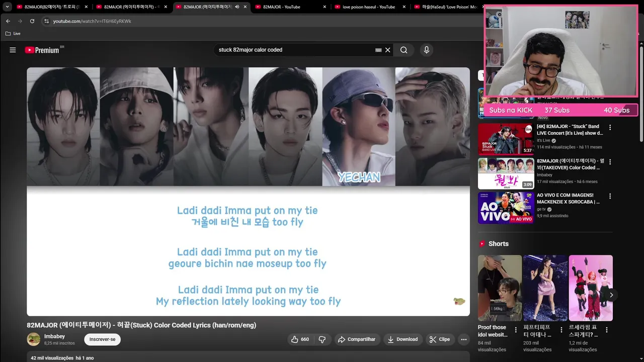Viewport: 644px width, 362px height.
Task: Open more actions ellipsis beside Clipe
Action: pos(464,339)
